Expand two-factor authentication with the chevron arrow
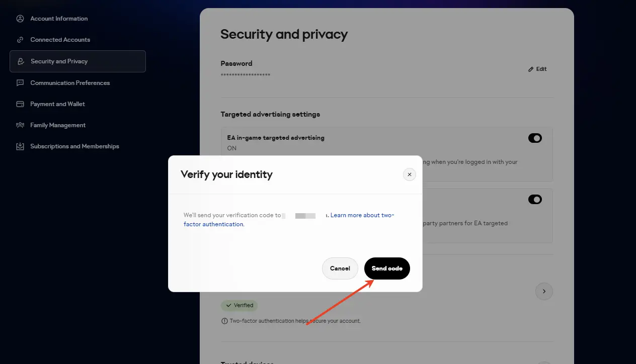Viewport: 636px width, 364px height. 544,291
